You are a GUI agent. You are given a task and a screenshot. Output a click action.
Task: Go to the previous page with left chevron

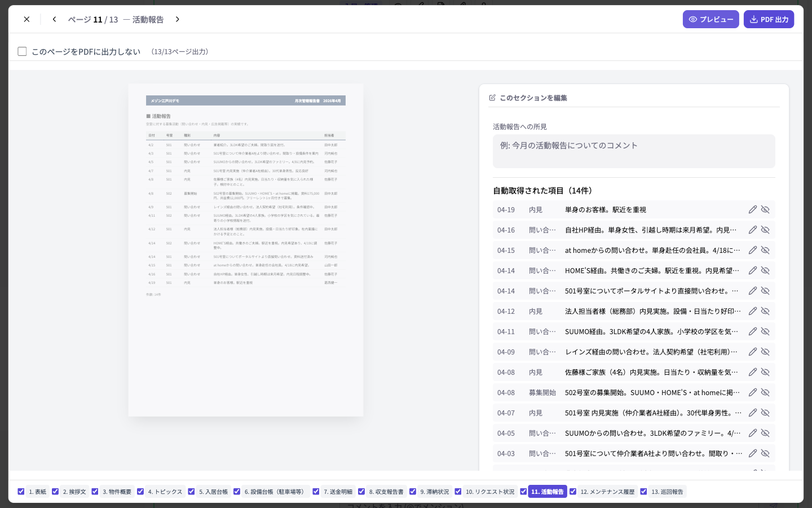(54, 19)
